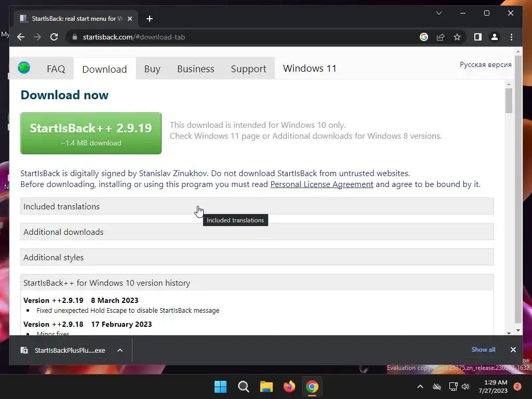
Task: Click the globe home icon on site navigation
Action: [x=24, y=68]
